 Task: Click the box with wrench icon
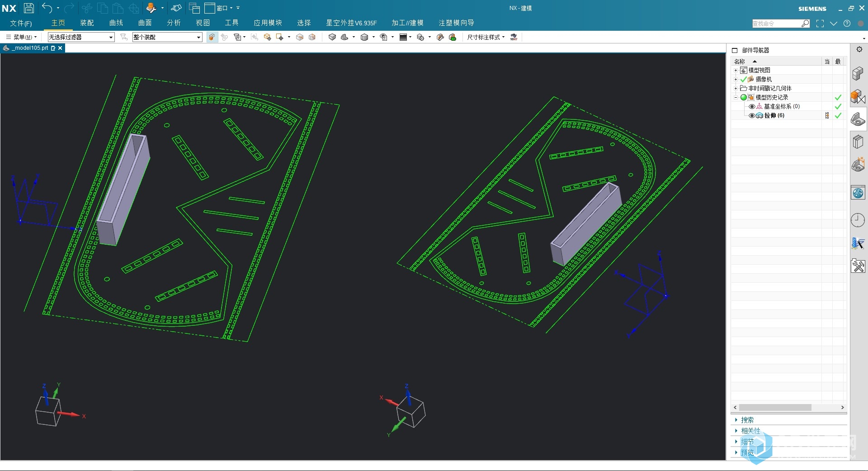pos(440,37)
